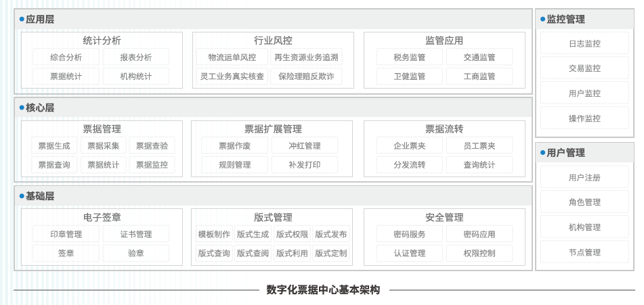644x305 pixels.
Task: Select 角色管理 in 用户管理
Action: click(584, 202)
